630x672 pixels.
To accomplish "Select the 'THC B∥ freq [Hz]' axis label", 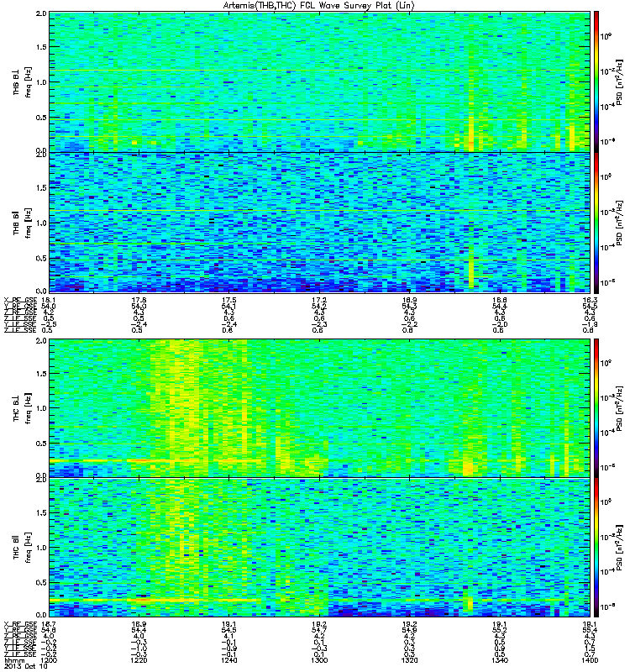I will click(x=23, y=548).
